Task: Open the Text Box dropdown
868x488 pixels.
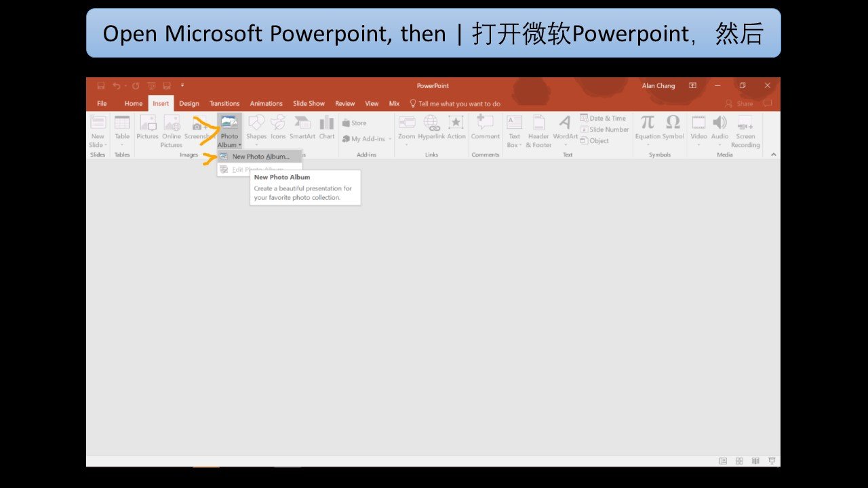Action: pyautogui.click(x=515, y=131)
